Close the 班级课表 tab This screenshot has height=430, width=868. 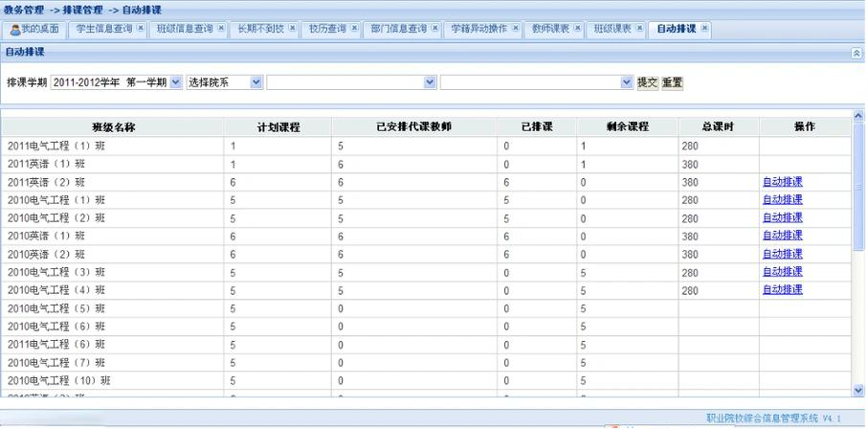(639, 28)
